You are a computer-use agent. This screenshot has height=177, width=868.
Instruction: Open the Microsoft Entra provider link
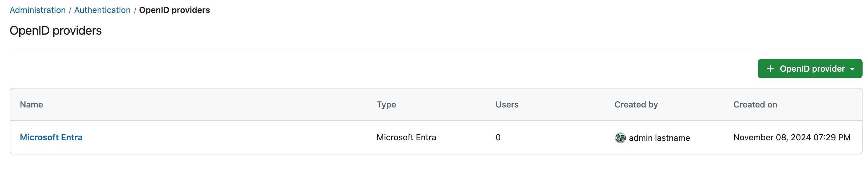pos(51,137)
